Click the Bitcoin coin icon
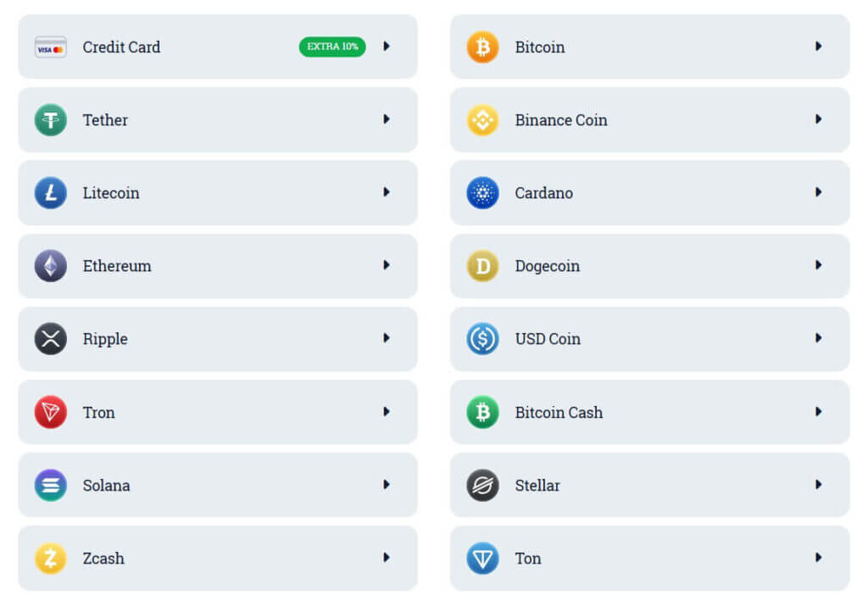Image resolution: width=868 pixels, height=612 pixels. (481, 47)
